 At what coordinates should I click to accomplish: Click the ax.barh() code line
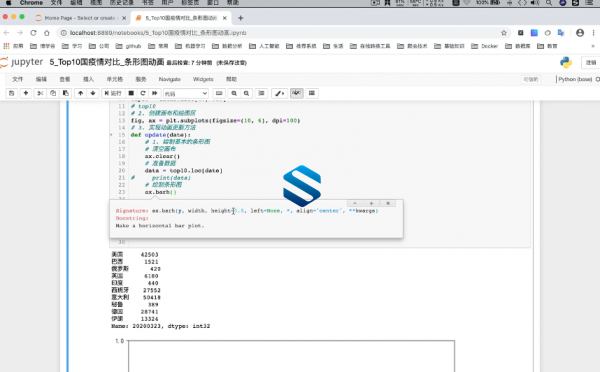[x=160, y=192]
